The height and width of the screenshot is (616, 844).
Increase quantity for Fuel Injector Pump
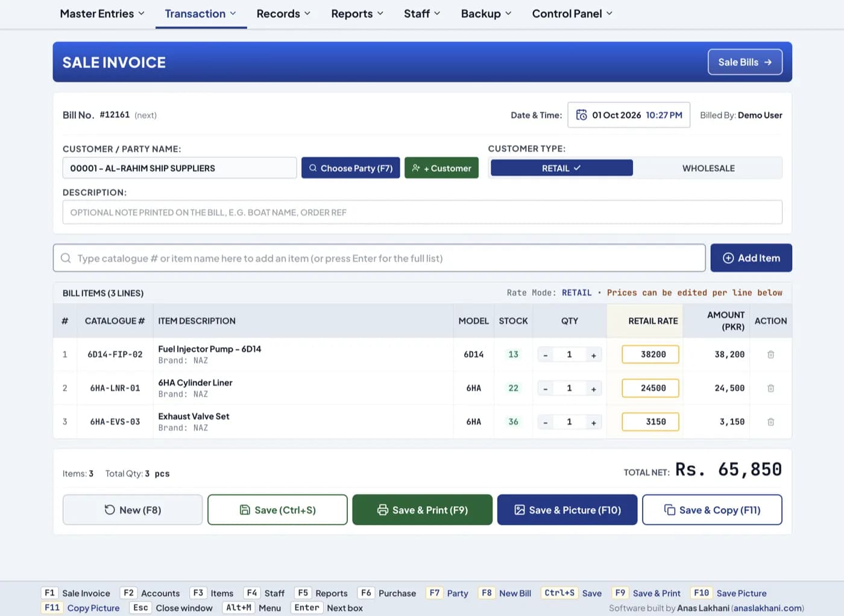594,355
